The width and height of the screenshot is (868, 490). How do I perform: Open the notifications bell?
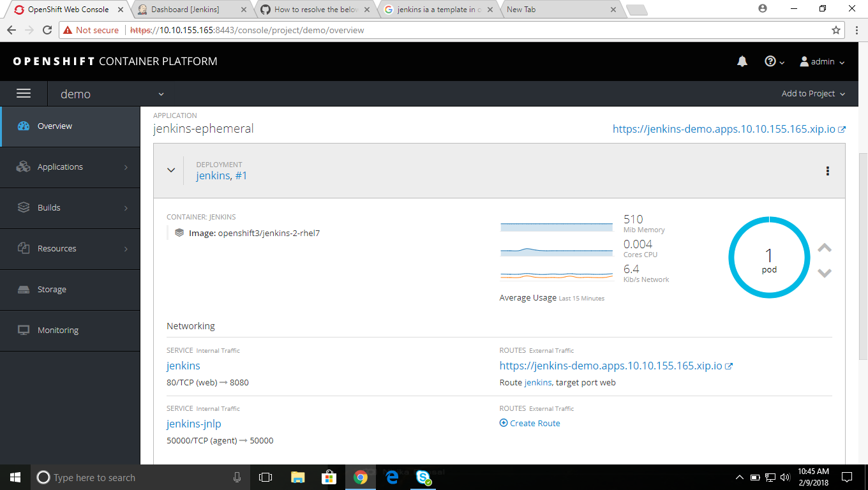(x=742, y=61)
